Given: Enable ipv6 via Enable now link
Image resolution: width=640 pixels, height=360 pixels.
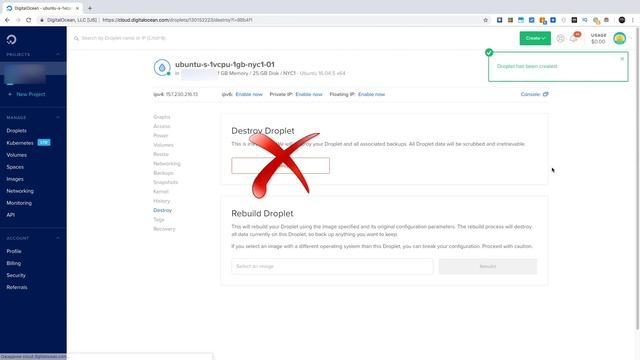Looking at the screenshot, I should click(x=249, y=94).
